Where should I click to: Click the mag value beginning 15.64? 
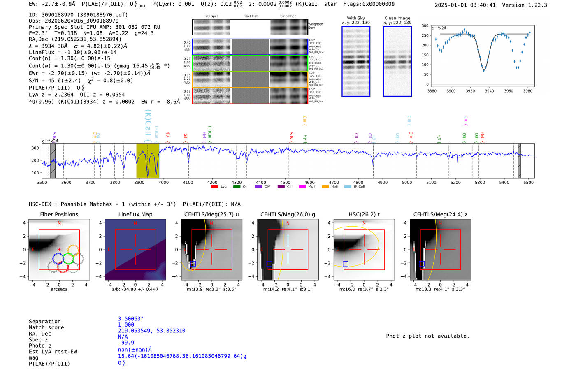click(x=182, y=356)
